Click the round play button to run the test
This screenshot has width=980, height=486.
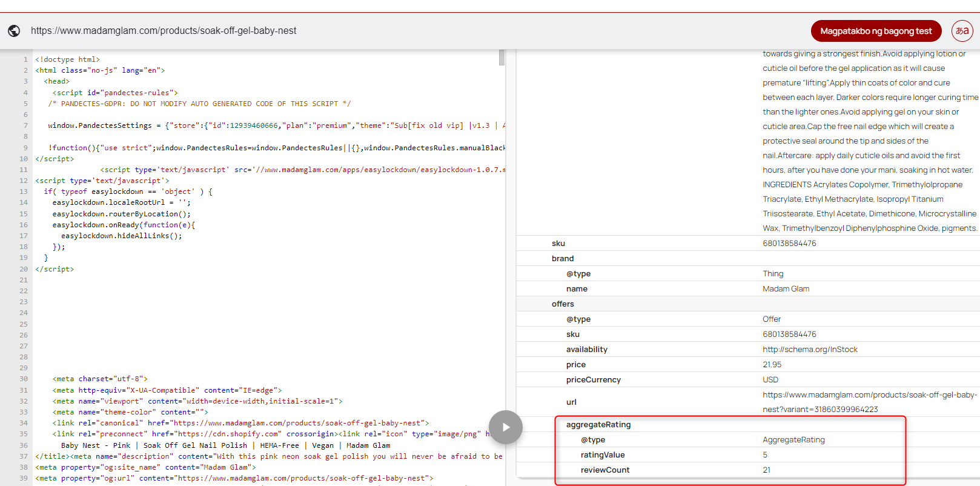coord(506,427)
